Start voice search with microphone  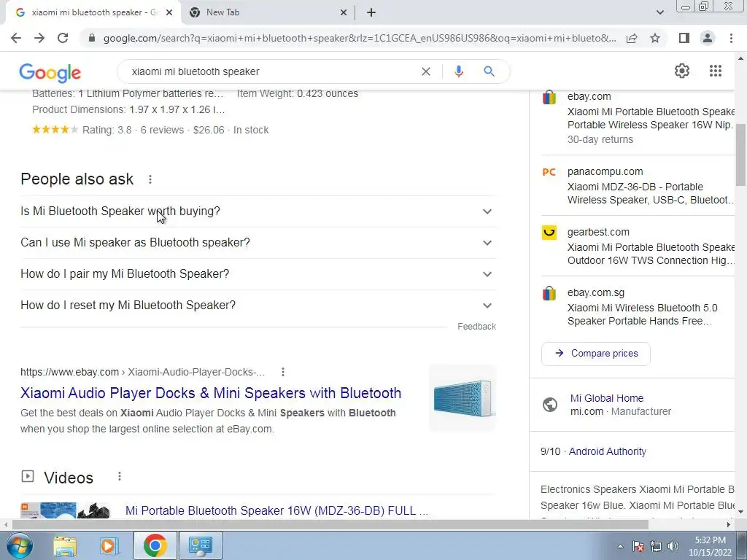(458, 71)
